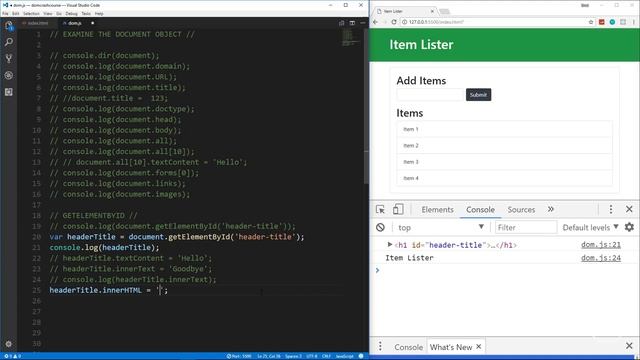This screenshot has width=640, height=360.
Task: Click the UTF-8 encoding in status bar
Action: (x=312, y=356)
